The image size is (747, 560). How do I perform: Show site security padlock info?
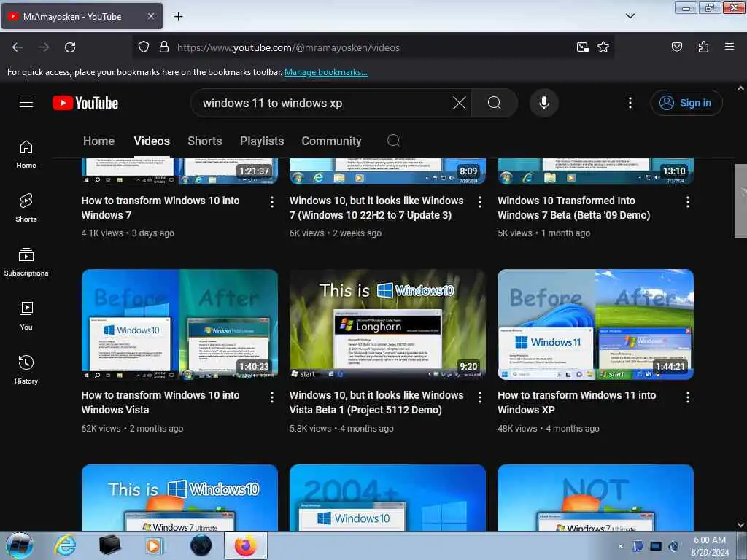coord(164,47)
